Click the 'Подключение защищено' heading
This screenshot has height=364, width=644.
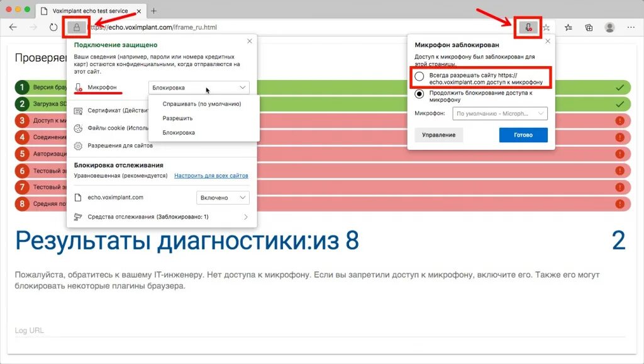pyautogui.click(x=116, y=45)
